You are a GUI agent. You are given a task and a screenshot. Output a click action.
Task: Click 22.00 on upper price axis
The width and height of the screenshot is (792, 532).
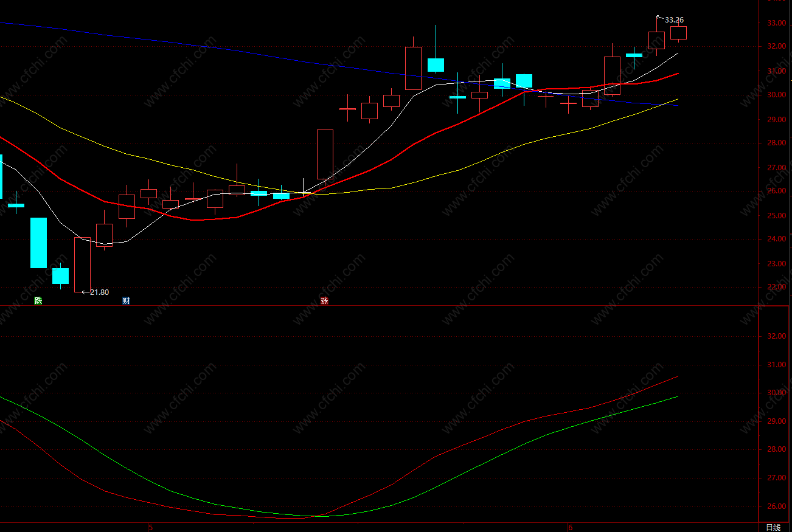click(776, 287)
